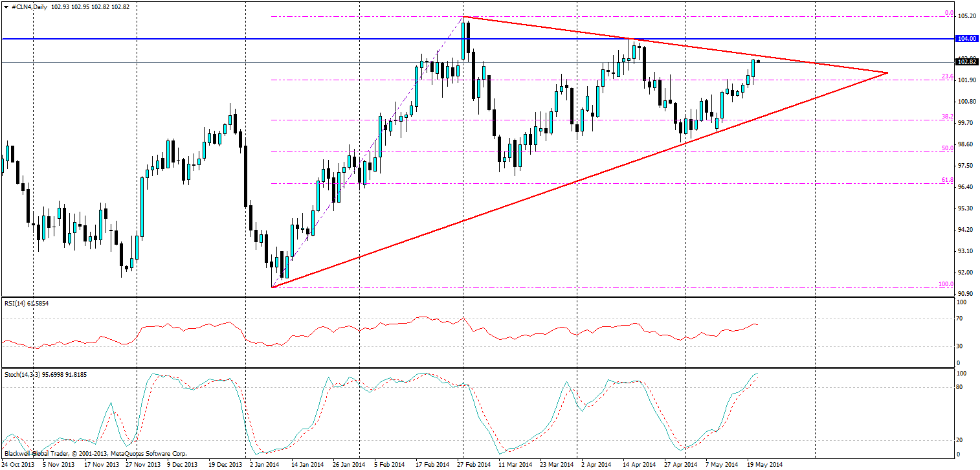This screenshot has width=980, height=470.
Task: Click the 100.80 price axis value
Action: tap(966, 102)
